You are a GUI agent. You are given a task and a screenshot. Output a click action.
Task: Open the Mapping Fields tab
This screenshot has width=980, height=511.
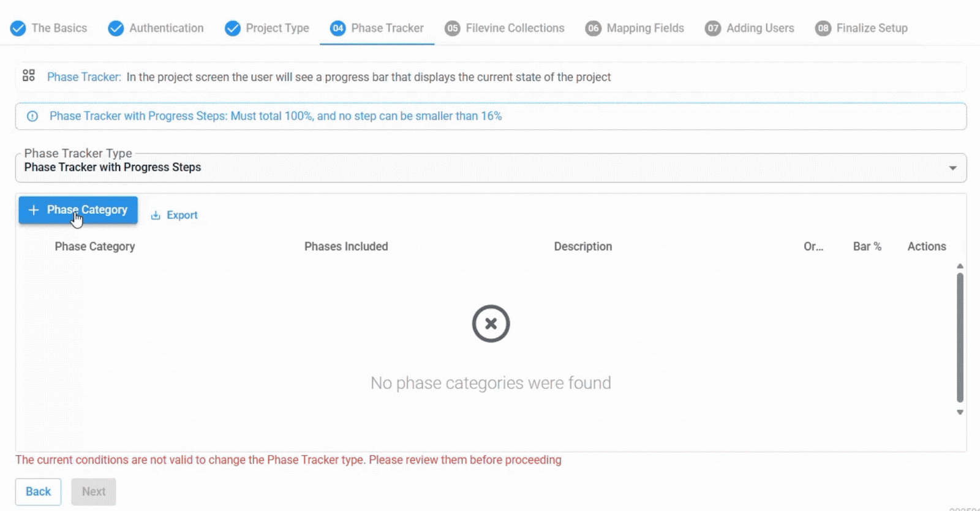(635, 28)
